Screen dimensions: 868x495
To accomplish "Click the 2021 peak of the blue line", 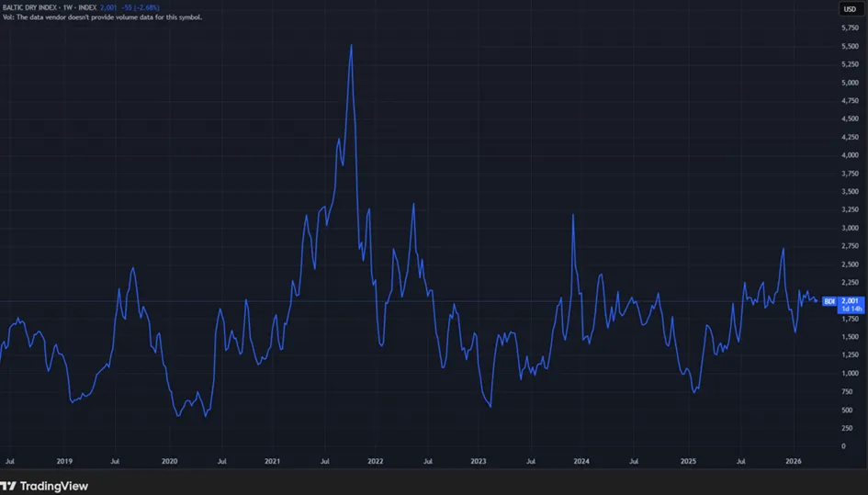I will tap(351, 45).
